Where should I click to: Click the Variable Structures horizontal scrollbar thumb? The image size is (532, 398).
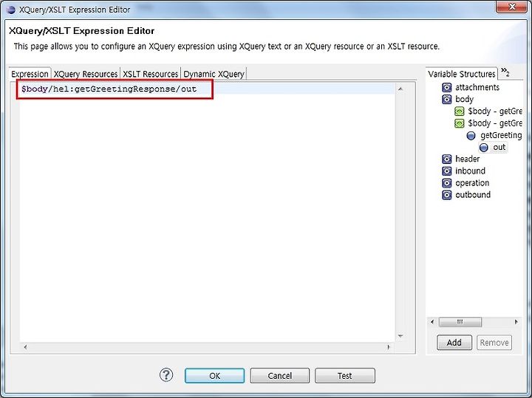[460, 322]
